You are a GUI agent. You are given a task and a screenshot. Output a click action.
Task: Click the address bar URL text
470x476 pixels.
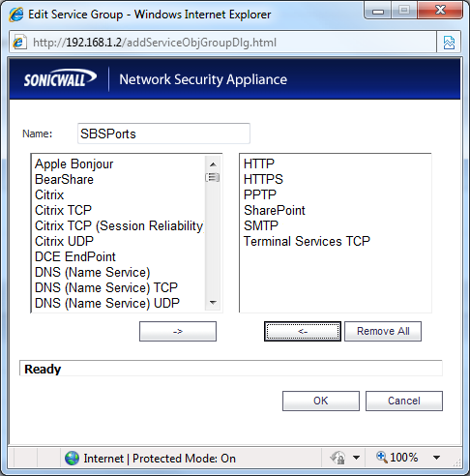click(x=155, y=43)
